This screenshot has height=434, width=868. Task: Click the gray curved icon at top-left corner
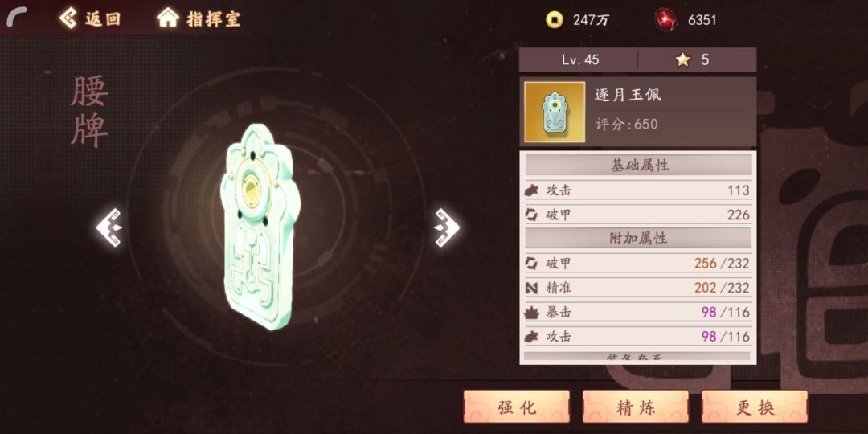pyautogui.click(x=17, y=18)
